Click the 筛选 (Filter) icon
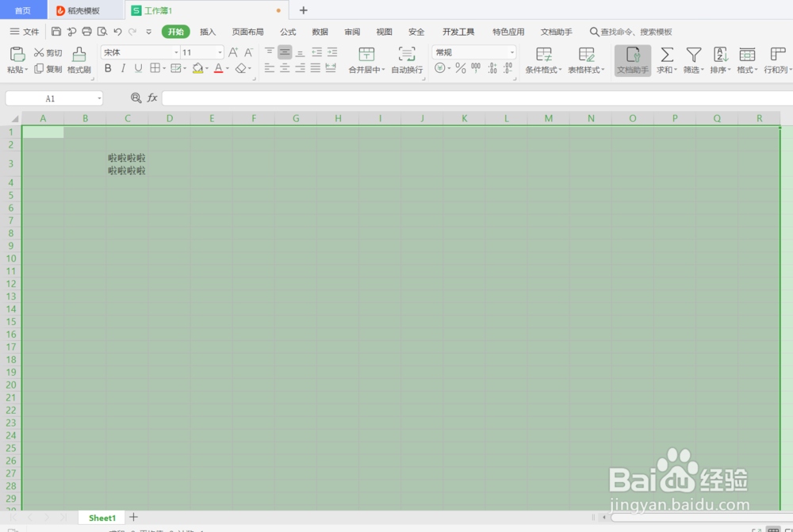Image resolution: width=793 pixels, height=532 pixels. click(693, 62)
